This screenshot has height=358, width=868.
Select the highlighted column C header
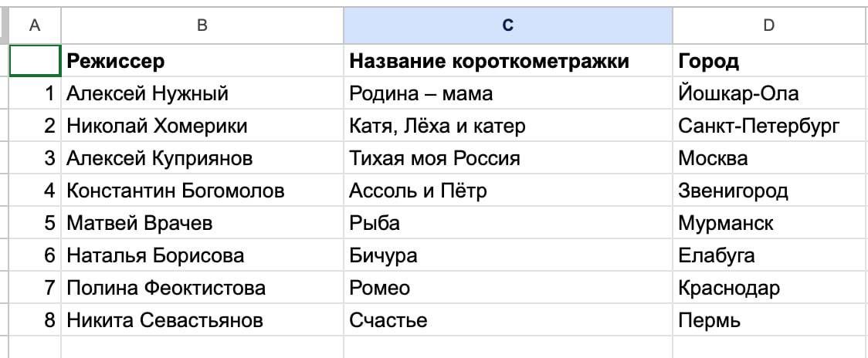[507, 25]
